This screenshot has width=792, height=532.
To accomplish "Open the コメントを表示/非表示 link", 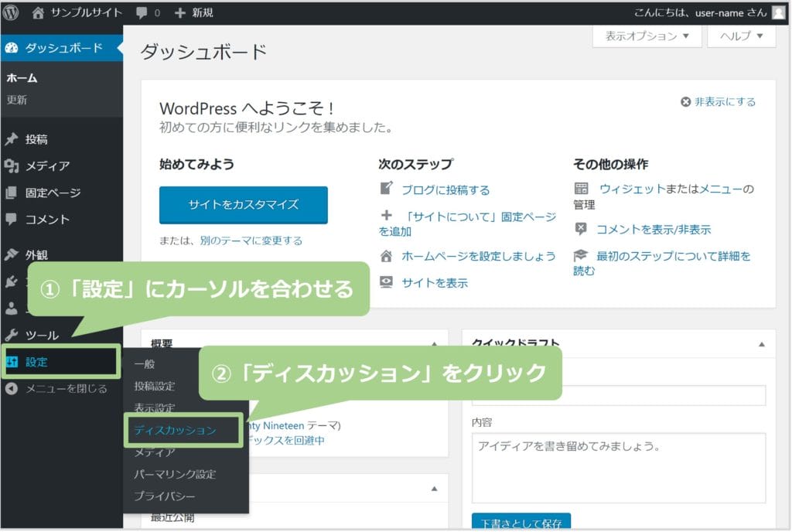I will tap(654, 230).
